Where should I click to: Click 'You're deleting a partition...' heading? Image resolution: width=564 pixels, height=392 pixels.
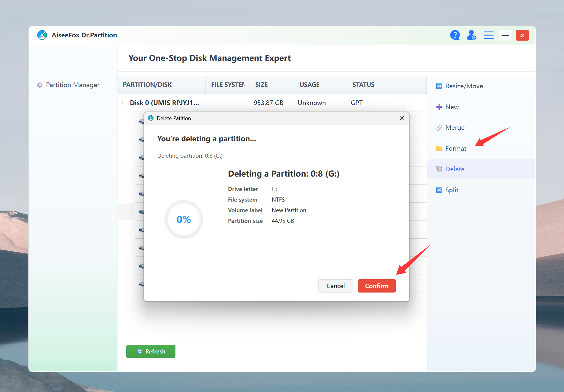point(206,139)
